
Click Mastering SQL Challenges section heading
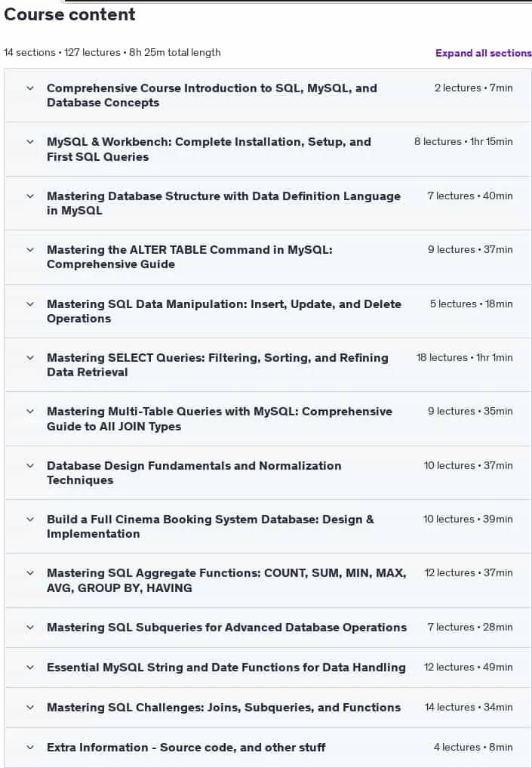tap(223, 708)
